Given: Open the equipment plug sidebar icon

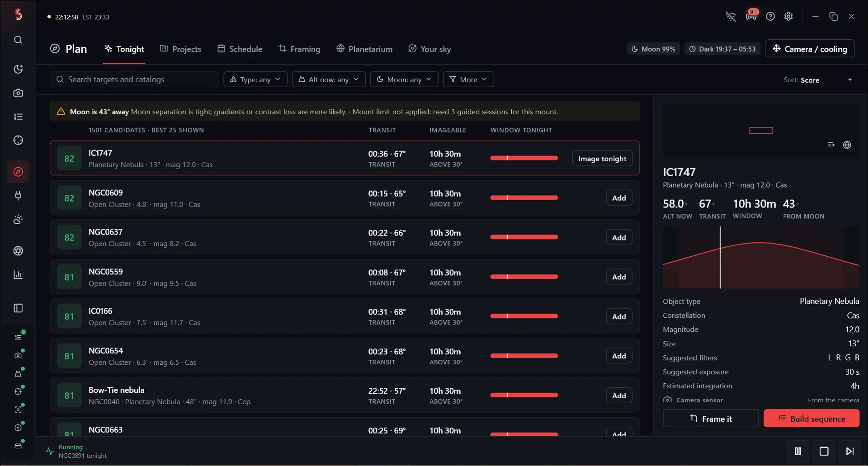Looking at the screenshot, I should pyautogui.click(x=18, y=196).
